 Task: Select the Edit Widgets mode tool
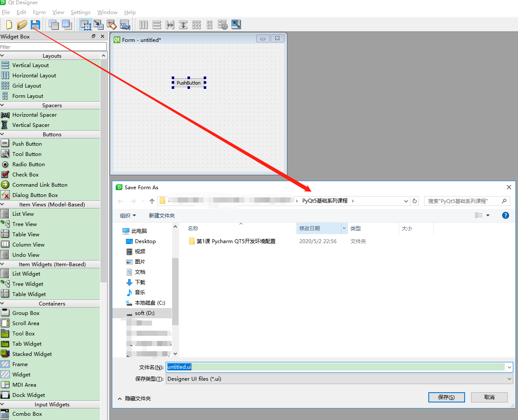(85, 25)
